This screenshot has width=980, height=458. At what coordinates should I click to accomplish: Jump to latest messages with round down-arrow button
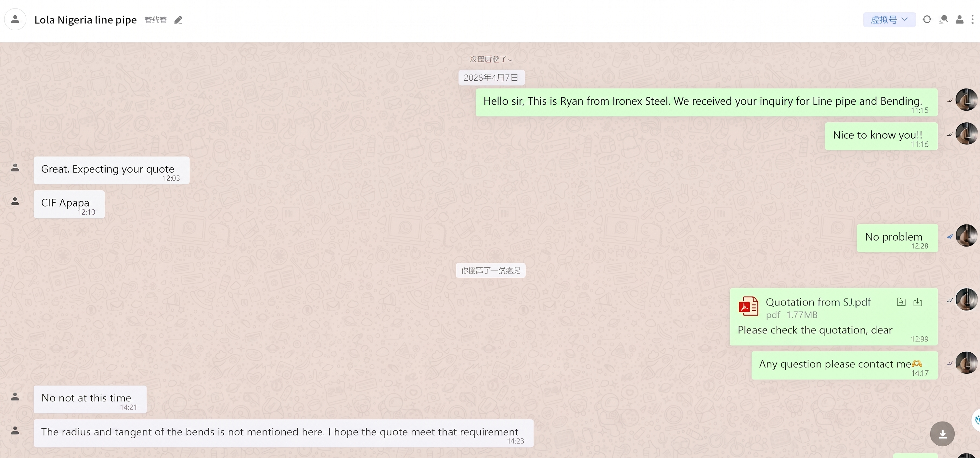942,434
